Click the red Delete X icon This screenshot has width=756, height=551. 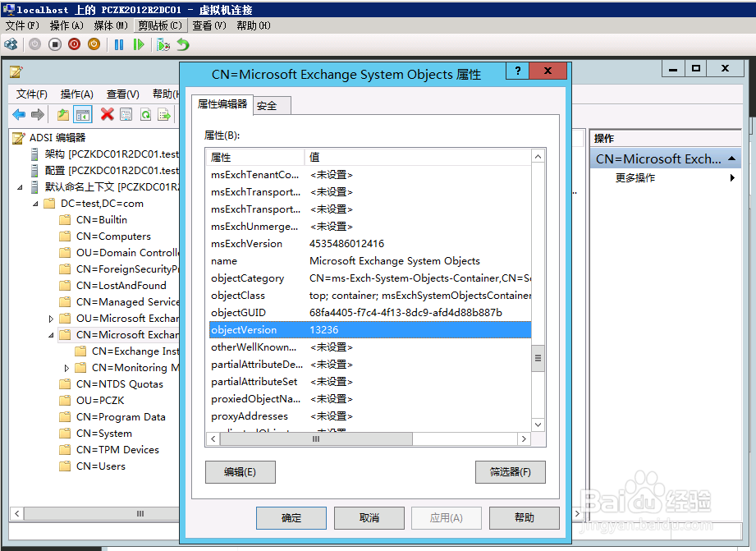coord(107,114)
